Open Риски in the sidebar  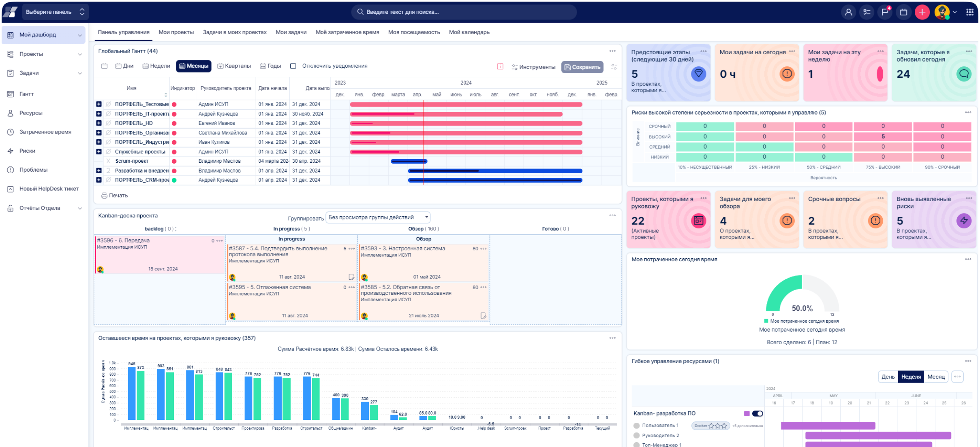(27, 151)
